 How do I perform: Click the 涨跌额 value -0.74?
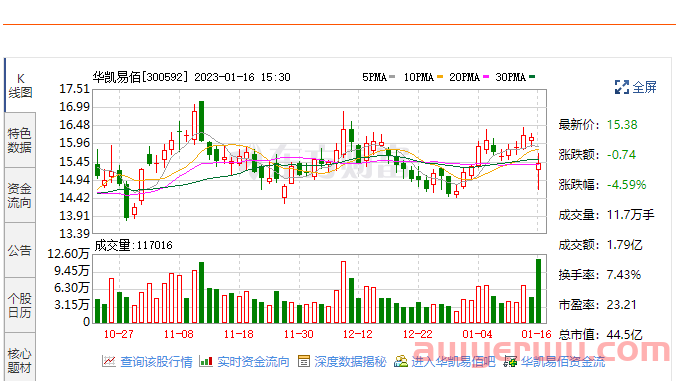coord(621,155)
